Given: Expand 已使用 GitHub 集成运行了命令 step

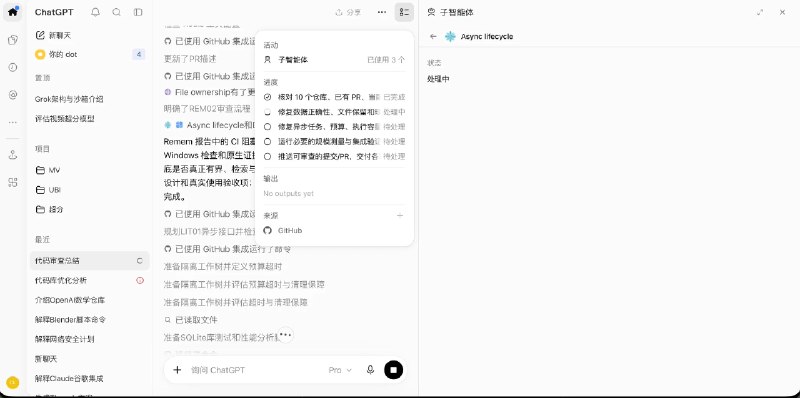Looking at the screenshot, I should [228, 249].
